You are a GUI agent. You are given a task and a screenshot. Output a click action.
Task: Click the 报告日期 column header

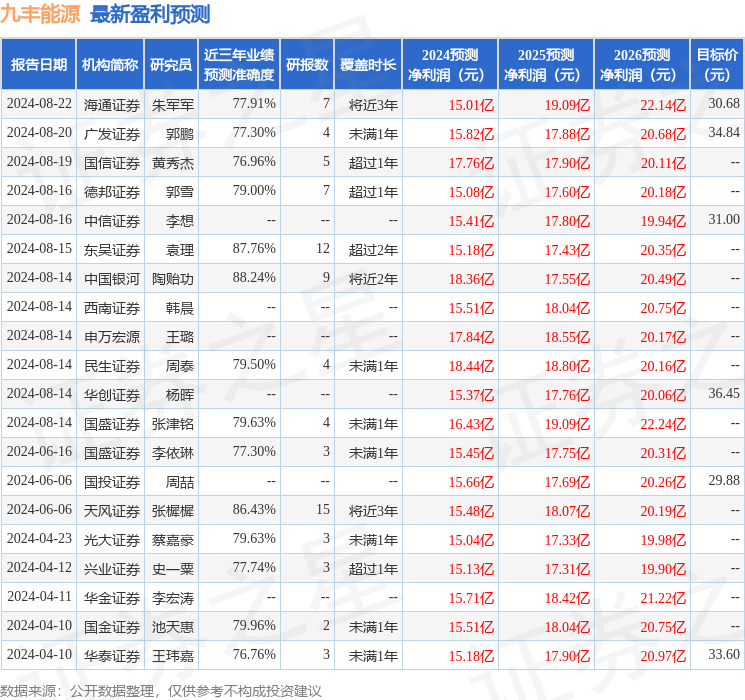(x=38, y=65)
